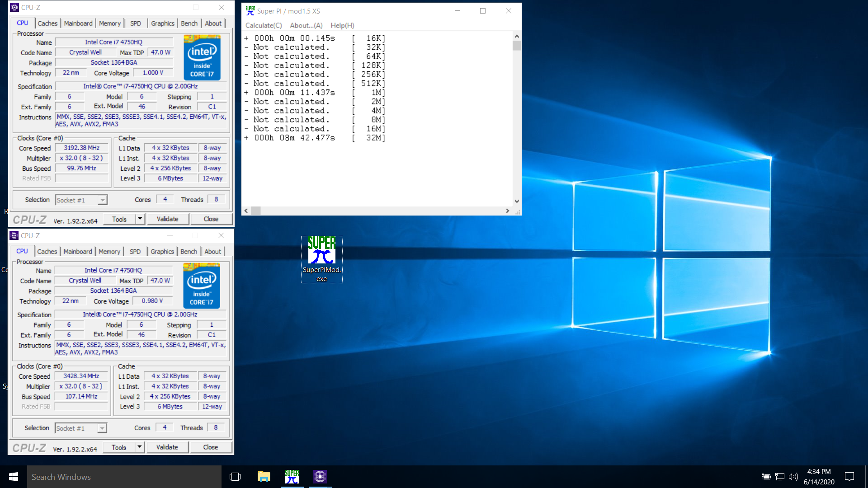Click Bus Speed 107.14 MHz value
This screenshot has width=868, height=488.
tap(81, 396)
